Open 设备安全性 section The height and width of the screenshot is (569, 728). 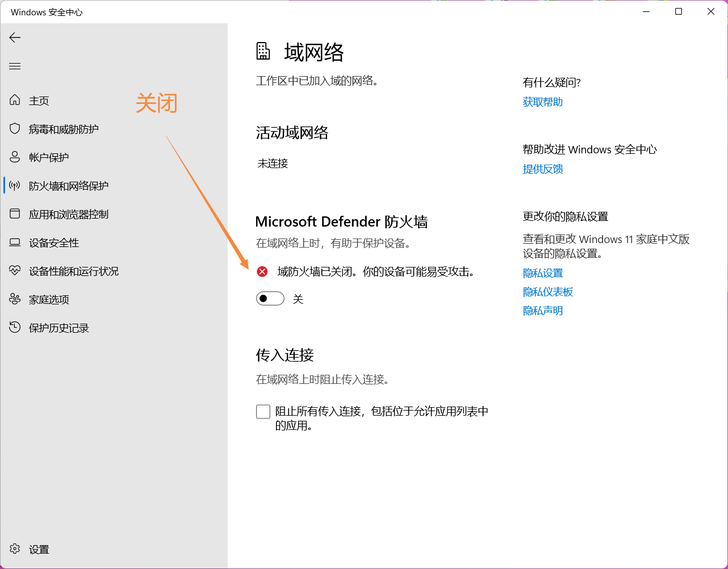(54, 242)
